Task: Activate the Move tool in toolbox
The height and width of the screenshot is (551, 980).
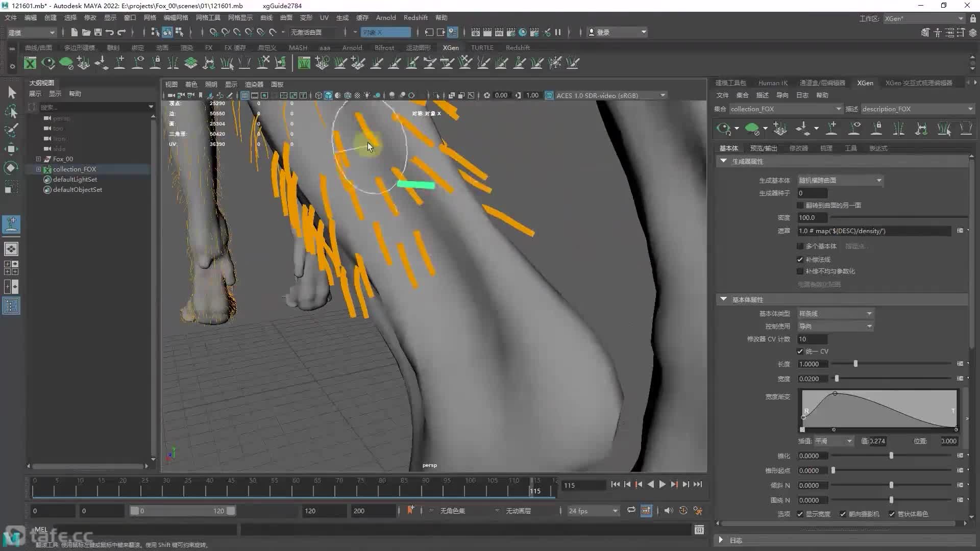Action: click(11, 149)
